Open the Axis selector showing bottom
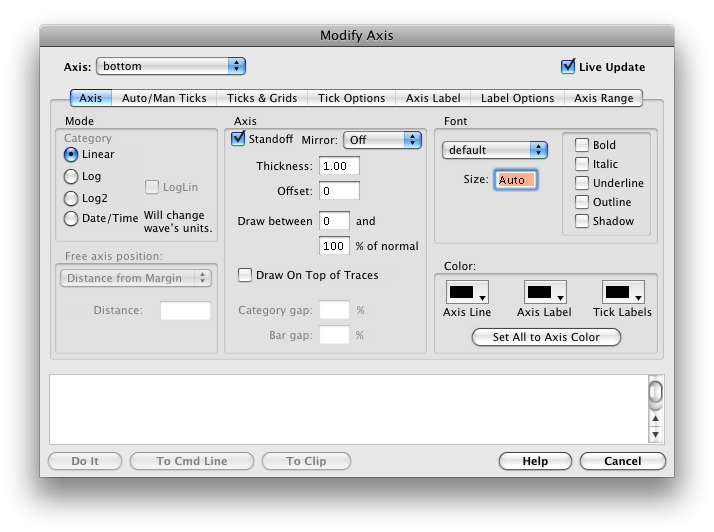Screen dimensions: 714x532 pyautogui.click(x=171, y=66)
